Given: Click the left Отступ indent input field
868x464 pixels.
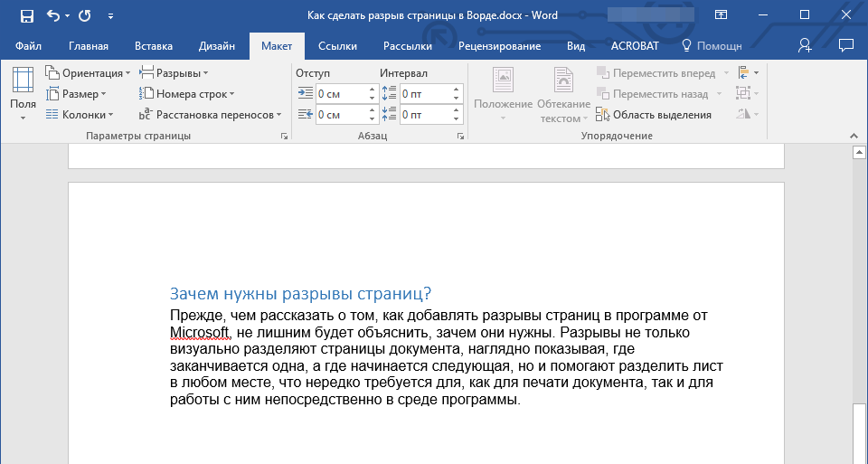Looking at the screenshot, I should [340, 93].
